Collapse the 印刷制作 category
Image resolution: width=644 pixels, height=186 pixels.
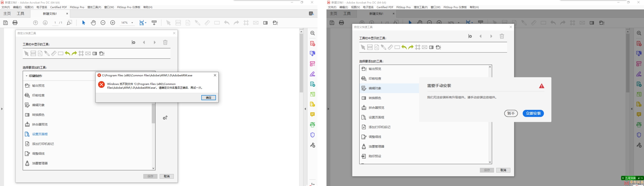[27, 76]
